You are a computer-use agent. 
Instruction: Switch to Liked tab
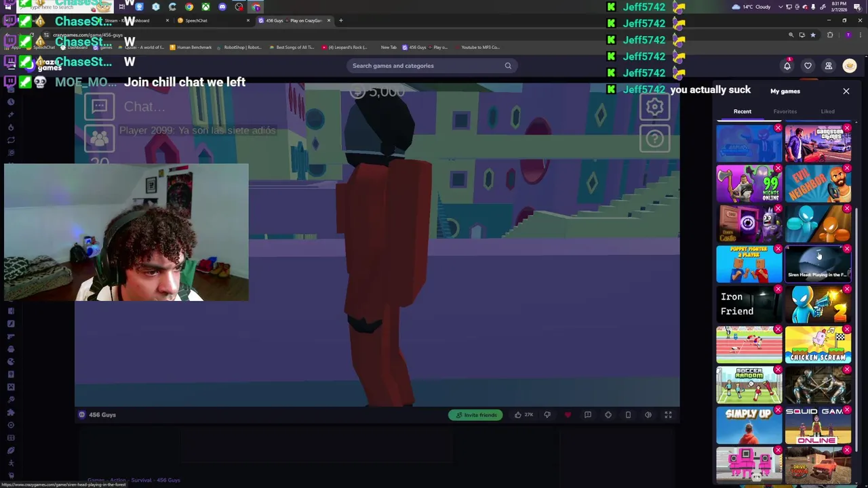[828, 111]
